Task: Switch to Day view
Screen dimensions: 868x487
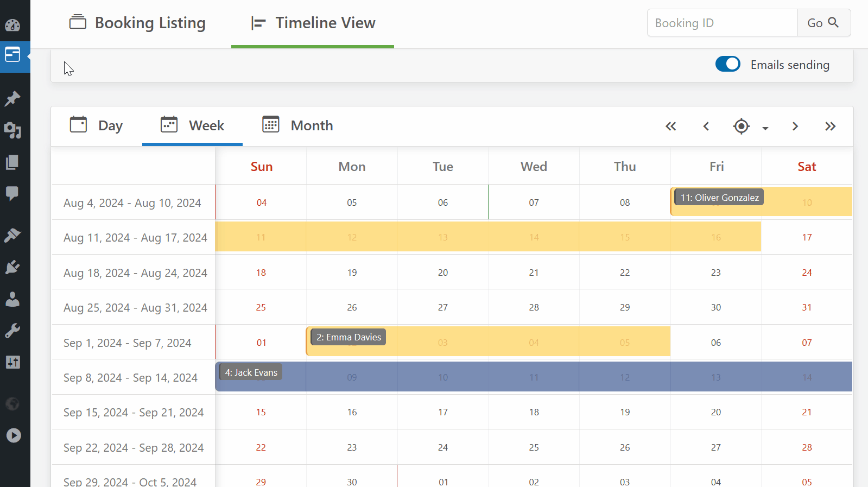Action: coord(97,125)
